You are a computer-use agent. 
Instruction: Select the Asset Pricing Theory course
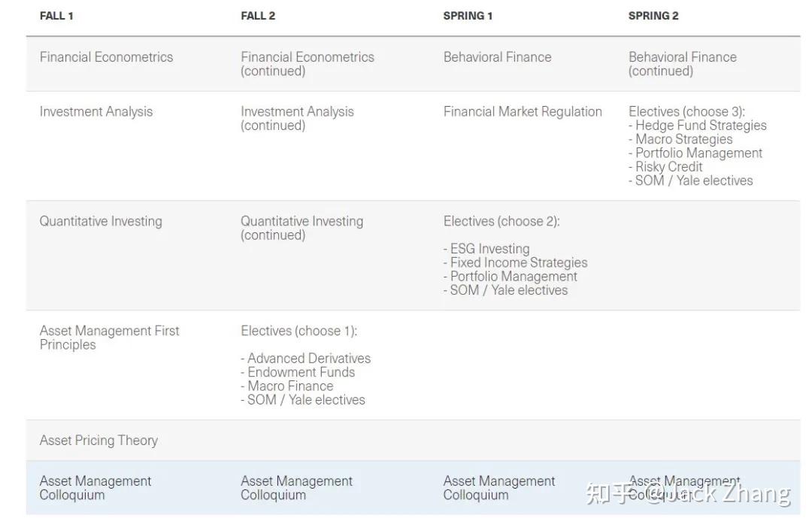(98, 441)
